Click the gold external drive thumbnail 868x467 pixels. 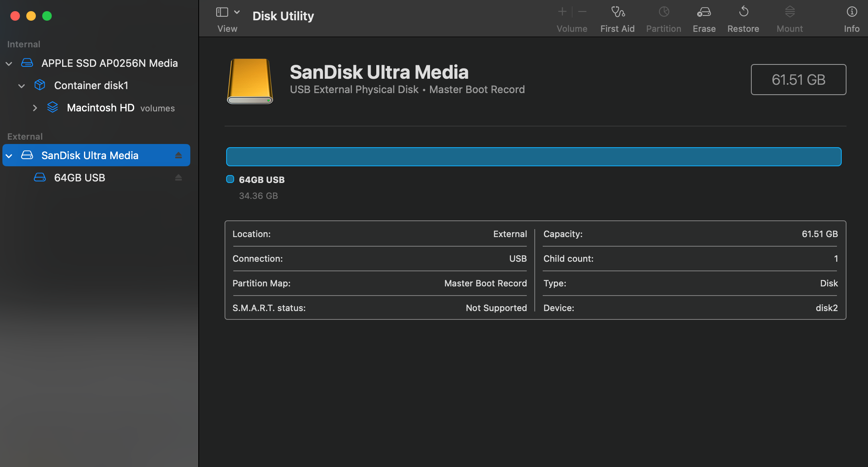(x=250, y=81)
